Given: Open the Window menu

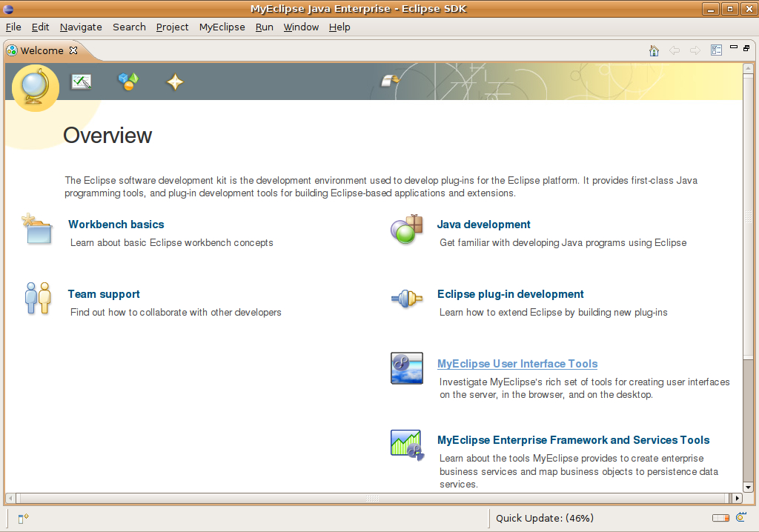Looking at the screenshot, I should click(x=301, y=27).
